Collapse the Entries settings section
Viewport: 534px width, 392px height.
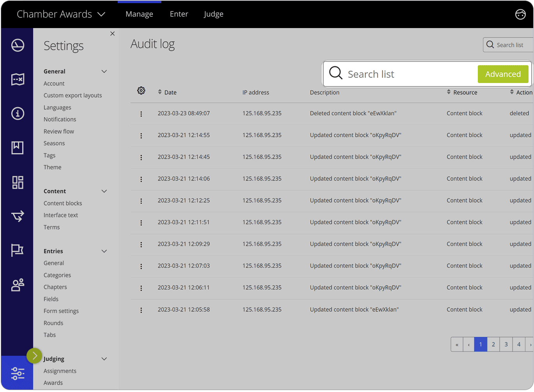pos(104,251)
